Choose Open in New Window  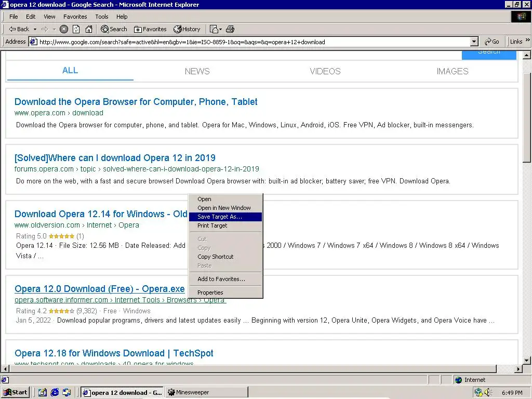pos(225,208)
